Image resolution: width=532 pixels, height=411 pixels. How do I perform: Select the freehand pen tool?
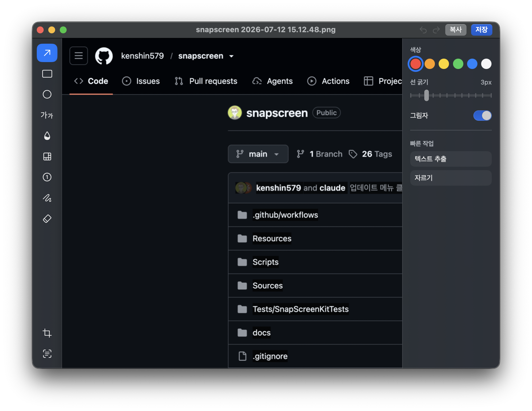(47, 198)
